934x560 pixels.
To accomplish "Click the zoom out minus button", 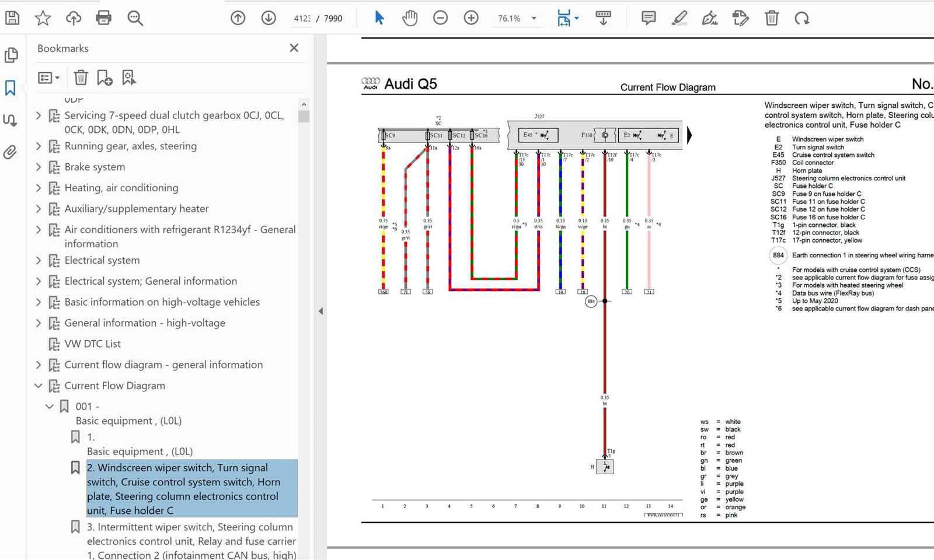I will (440, 18).
